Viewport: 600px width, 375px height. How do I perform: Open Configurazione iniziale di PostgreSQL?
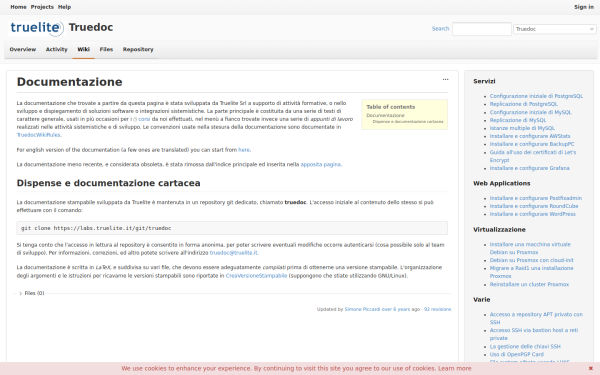536,96
